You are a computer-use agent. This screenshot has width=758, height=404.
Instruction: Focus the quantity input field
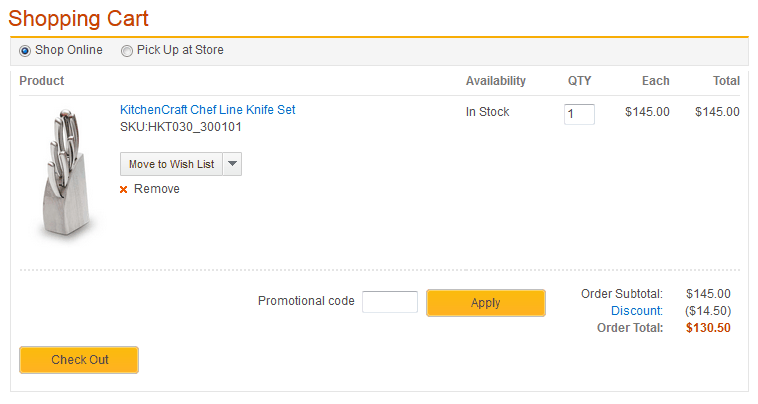pos(579,114)
